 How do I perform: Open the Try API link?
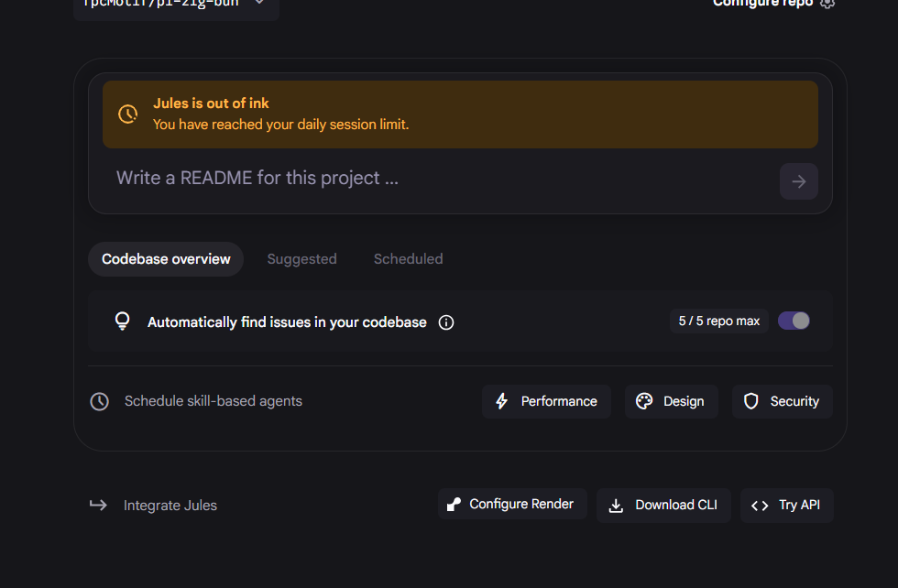pos(786,505)
